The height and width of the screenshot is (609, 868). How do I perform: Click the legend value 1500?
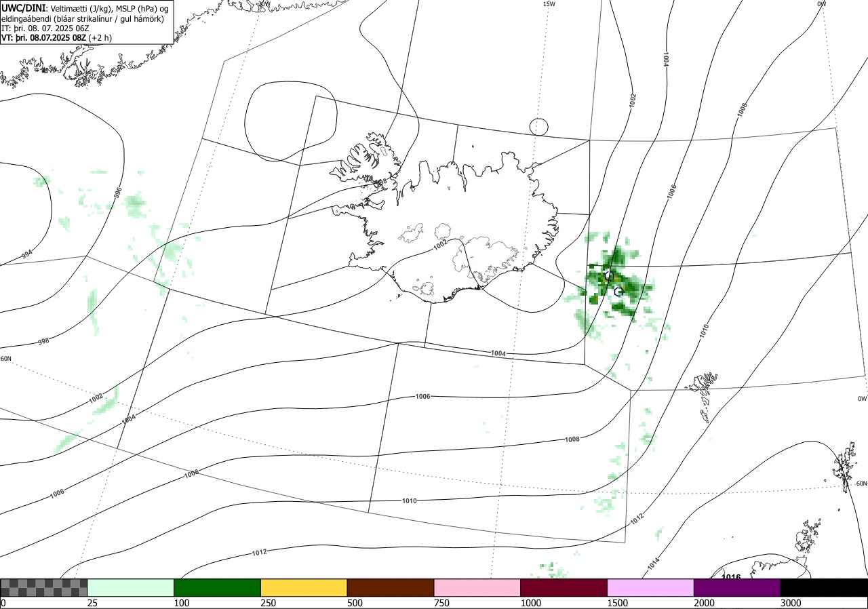[x=618, y=603]
